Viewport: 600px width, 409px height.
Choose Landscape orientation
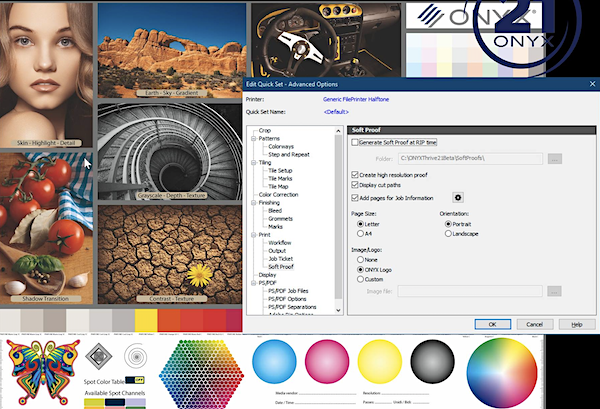tap(448, 233)
